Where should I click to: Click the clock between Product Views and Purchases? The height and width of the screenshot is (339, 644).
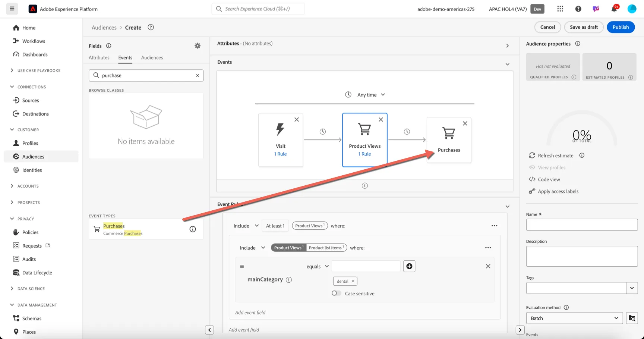pyautogui.click(x=407, y=132)
